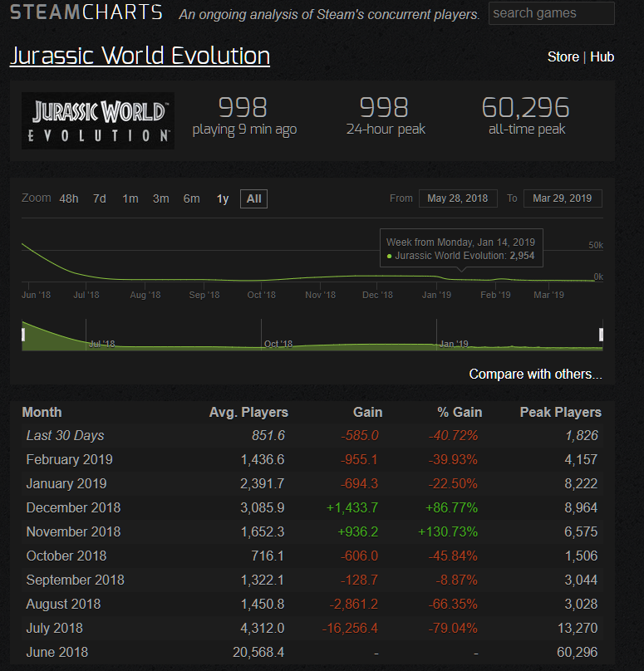The width and height of the screenshot is (644, 671).
Task: Set chart zoom to 7d
Action: tap(100, 198)
